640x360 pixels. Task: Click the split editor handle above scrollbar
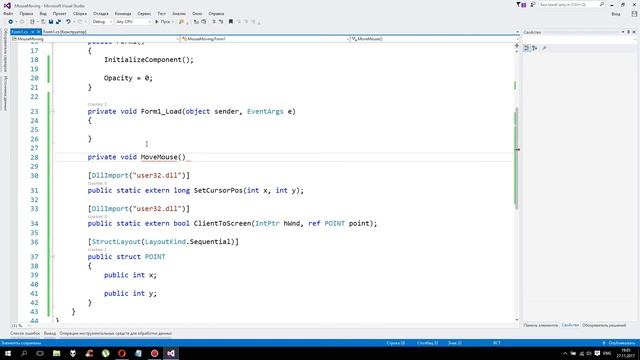coord(517,46)
